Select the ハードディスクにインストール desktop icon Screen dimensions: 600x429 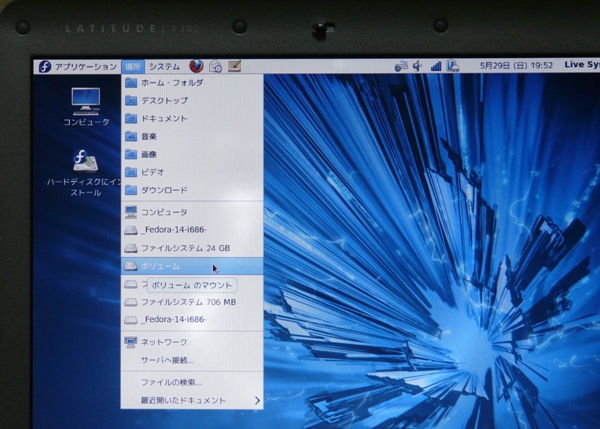click(x=86, y=170)
